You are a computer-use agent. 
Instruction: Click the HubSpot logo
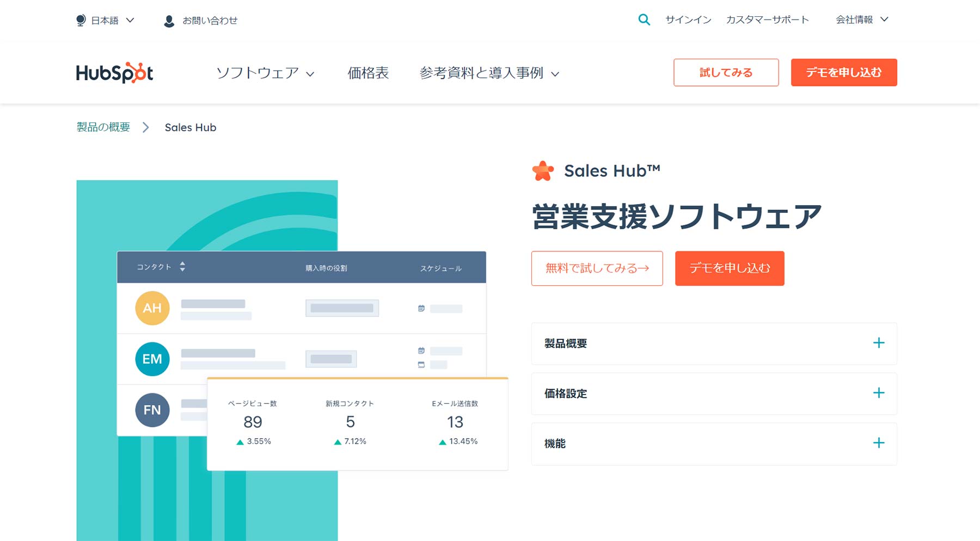pos(114,72)
